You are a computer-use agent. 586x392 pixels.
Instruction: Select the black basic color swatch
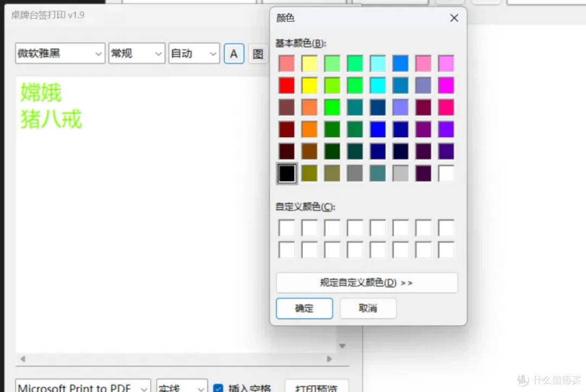click(286, 173)
